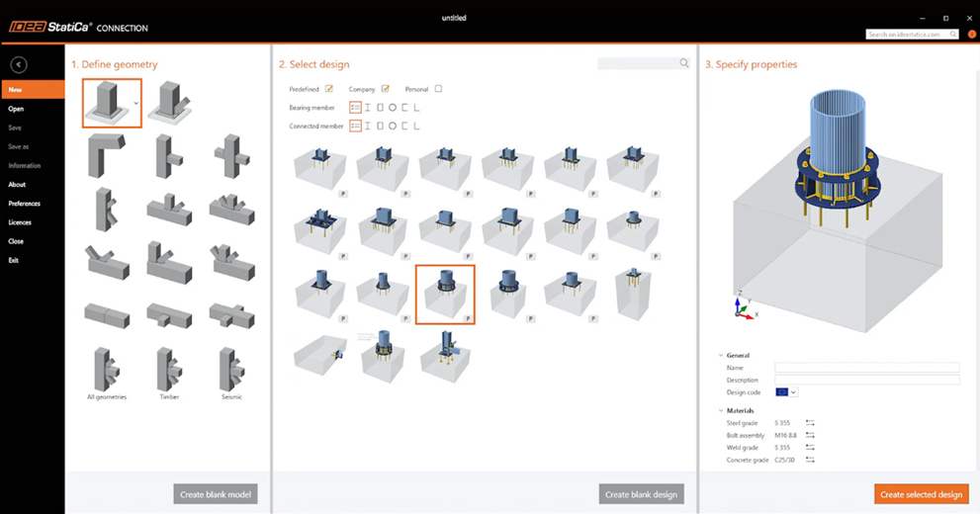Viewport: 980px width, 514px height.
Task: Filter Bearing member by I-section shape
Action: (x=368, y=108)
